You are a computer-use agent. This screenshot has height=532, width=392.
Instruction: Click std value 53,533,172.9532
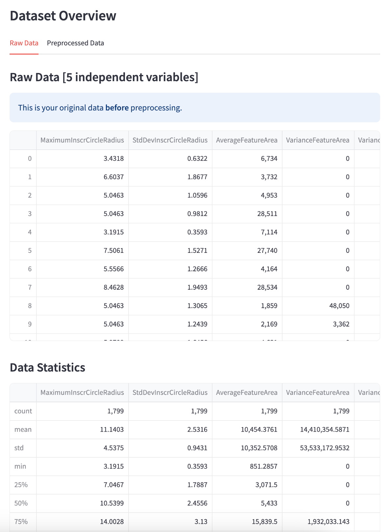pos(318,448)
